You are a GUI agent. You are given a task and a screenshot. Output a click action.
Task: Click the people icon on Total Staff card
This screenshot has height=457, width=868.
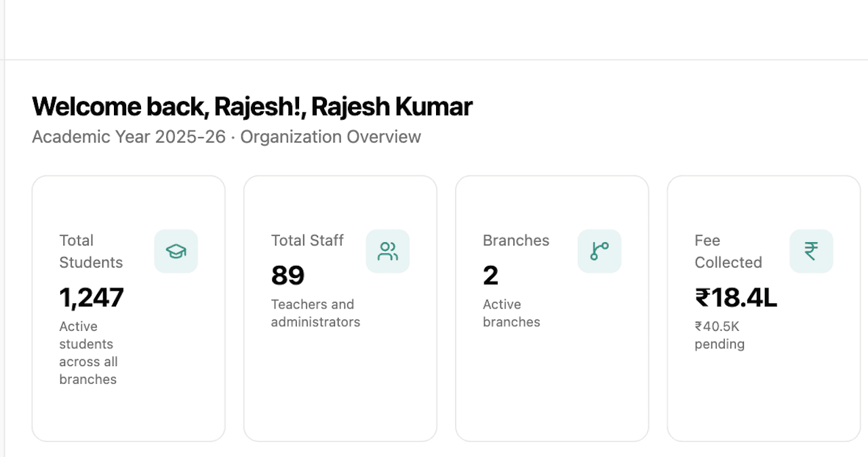point(388,252)
